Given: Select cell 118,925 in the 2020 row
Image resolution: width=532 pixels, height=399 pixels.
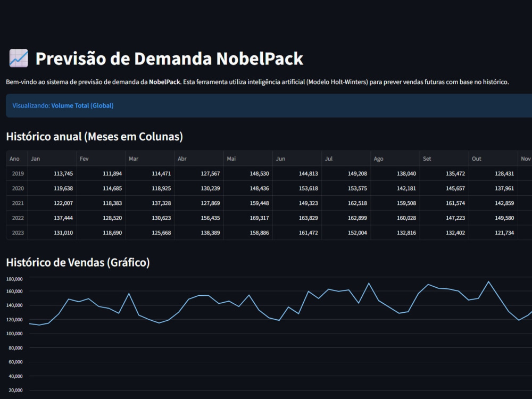Looking at the screenshot, I should pyautogui.click(x=150, y=188).
